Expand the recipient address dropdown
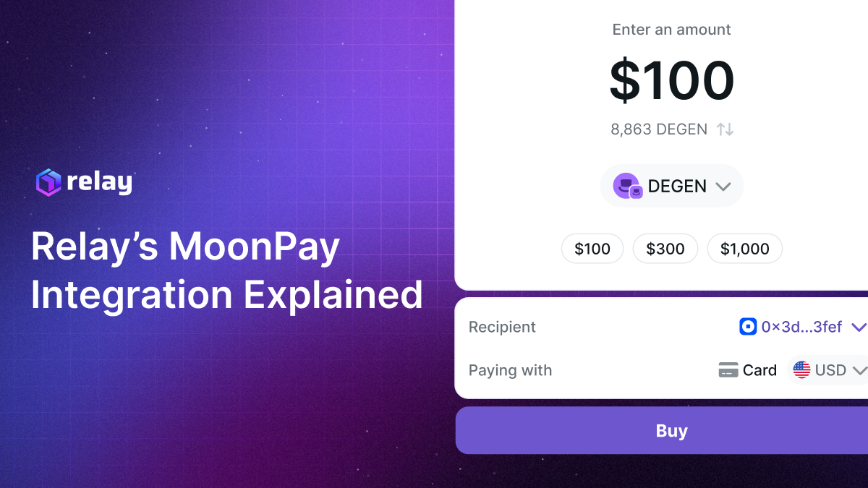This screenshot has width=868, height=488. [858, 327]
